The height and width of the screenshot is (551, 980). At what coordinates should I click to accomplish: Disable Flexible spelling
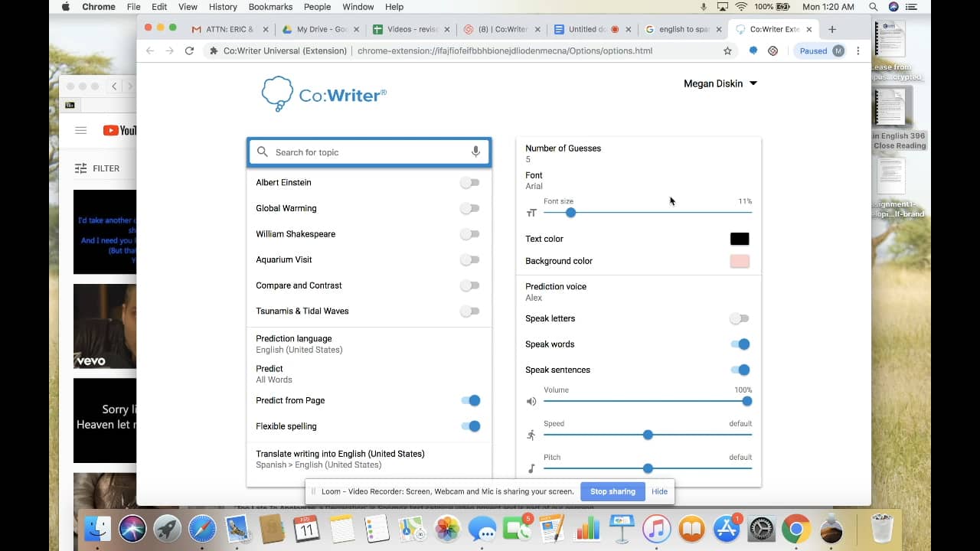[471, 426]
